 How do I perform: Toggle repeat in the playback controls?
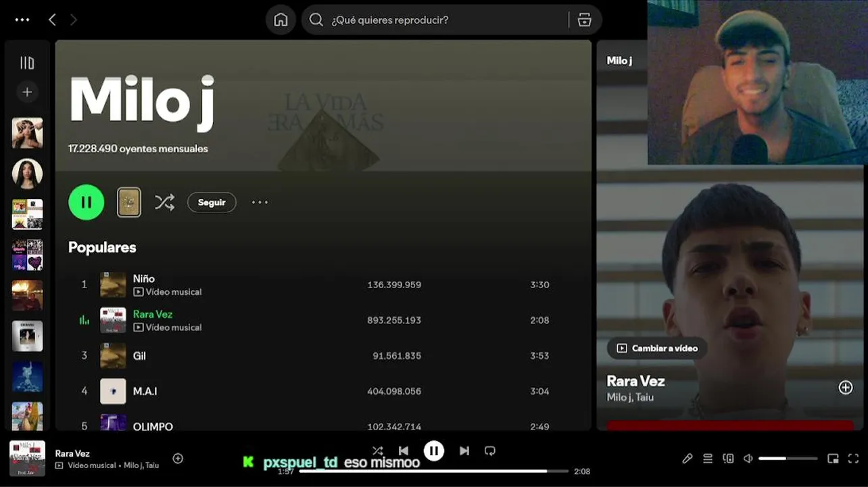490,451
